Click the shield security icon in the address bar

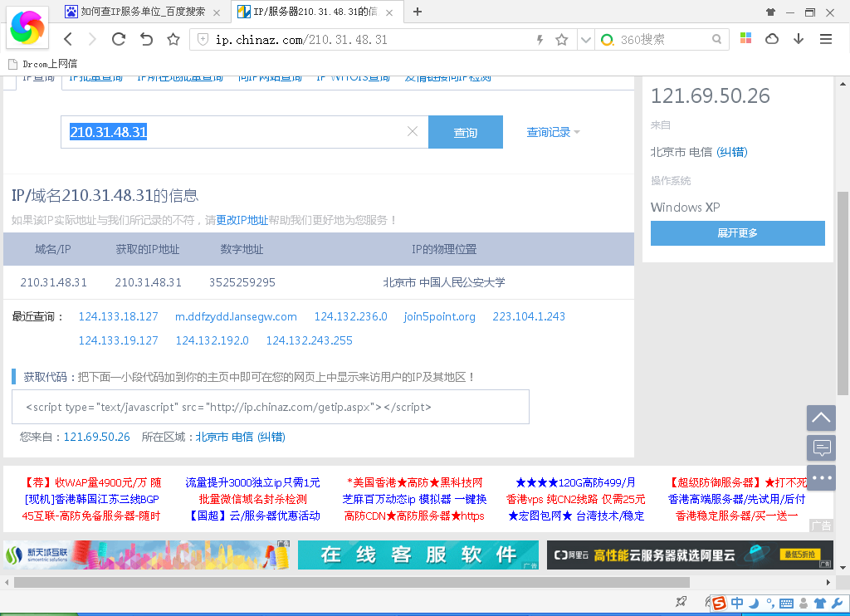tap(203, 39)
